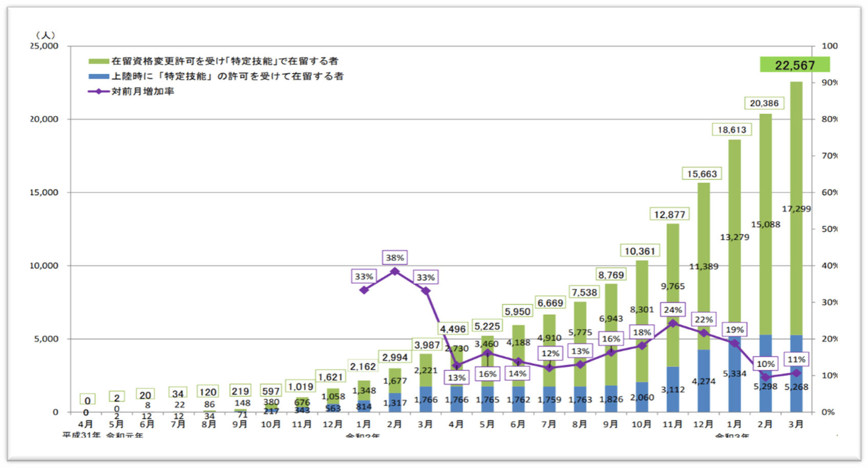Click the left axis label '10,000'
This screenshot has width=868, height=468.
pos(44,266)
